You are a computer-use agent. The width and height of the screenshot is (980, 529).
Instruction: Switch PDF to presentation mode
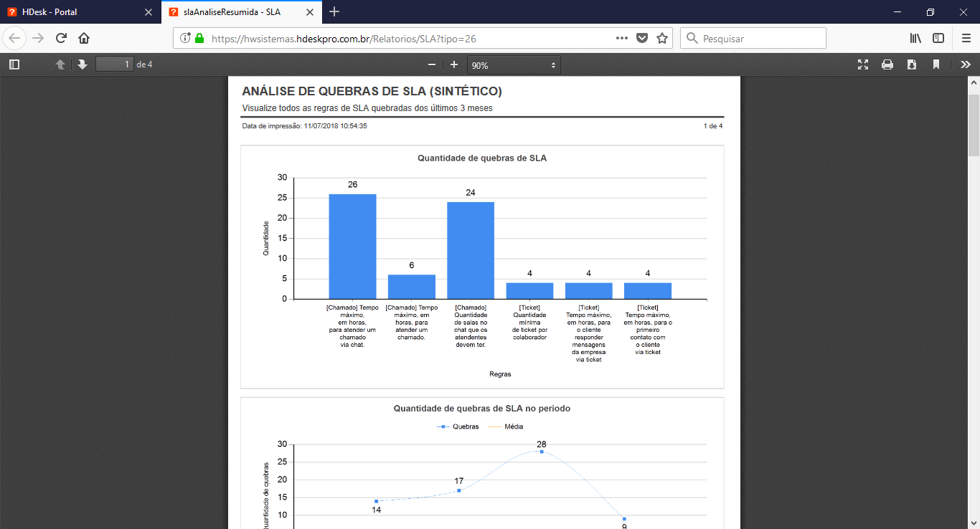863,65
